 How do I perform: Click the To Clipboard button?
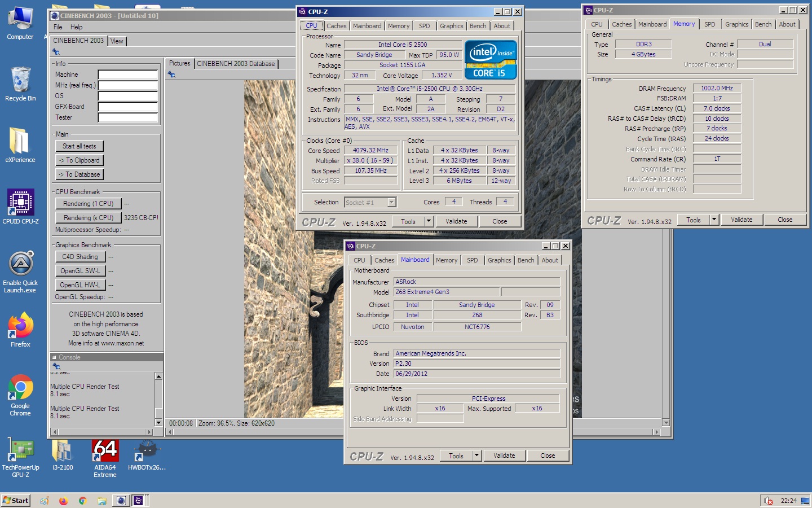pyautogui.click(x=80, y=160)
